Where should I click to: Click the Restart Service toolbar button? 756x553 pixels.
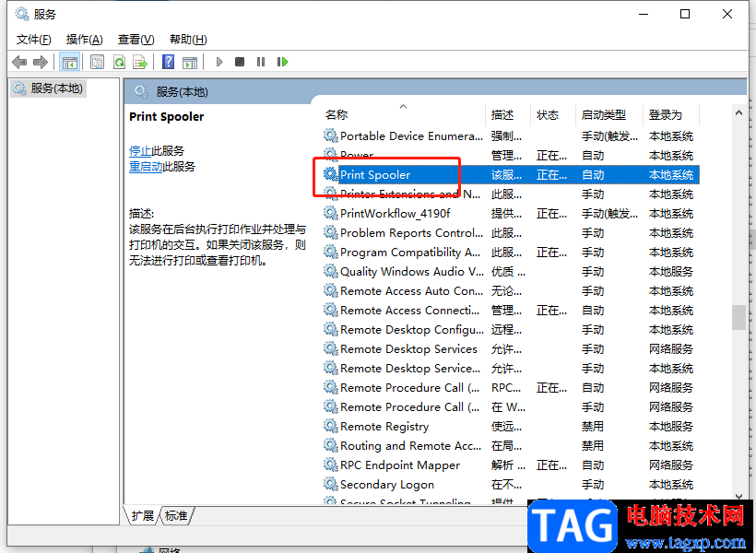click(282, 62)
